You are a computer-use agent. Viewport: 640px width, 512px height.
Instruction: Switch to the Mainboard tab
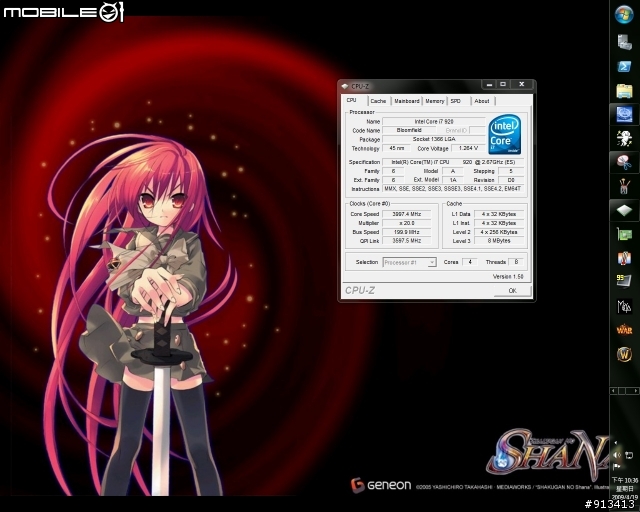(407, 101)
